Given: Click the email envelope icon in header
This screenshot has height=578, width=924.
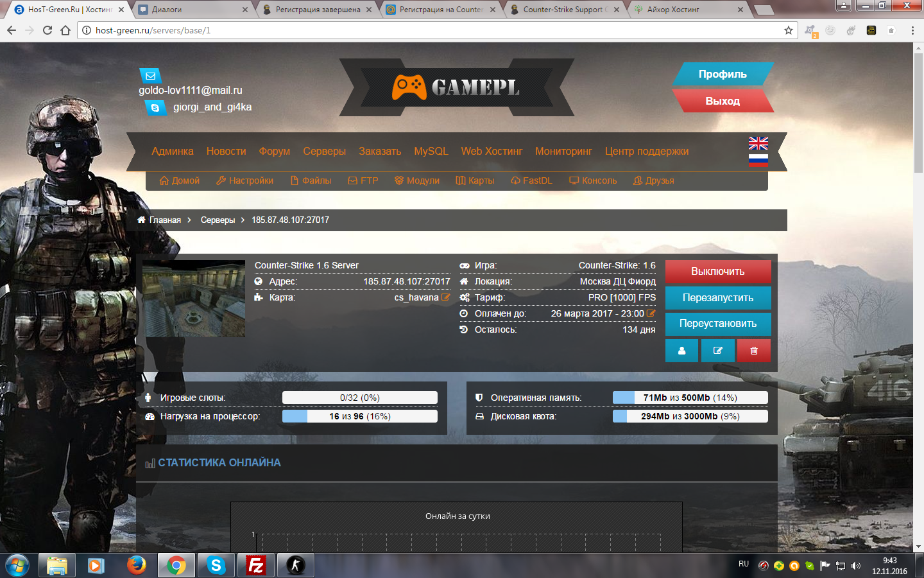Looking at the screenshot, I should [x=150, y=76].
